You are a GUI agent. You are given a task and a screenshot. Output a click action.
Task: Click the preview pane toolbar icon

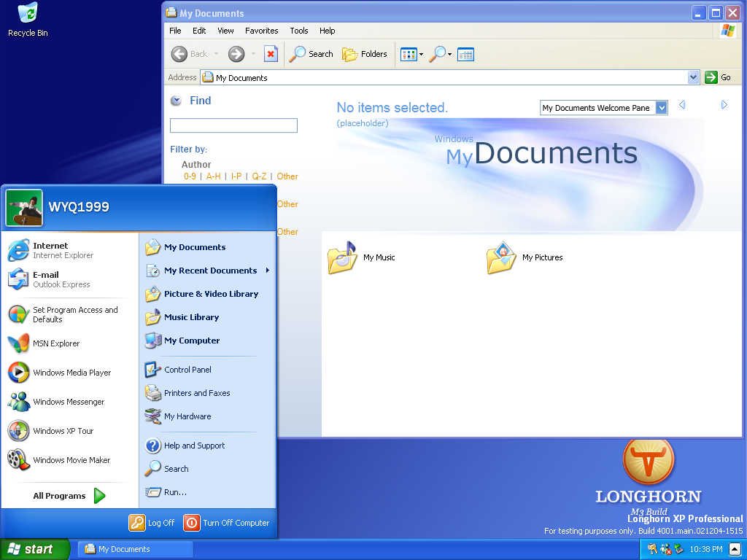coord(465,54)
